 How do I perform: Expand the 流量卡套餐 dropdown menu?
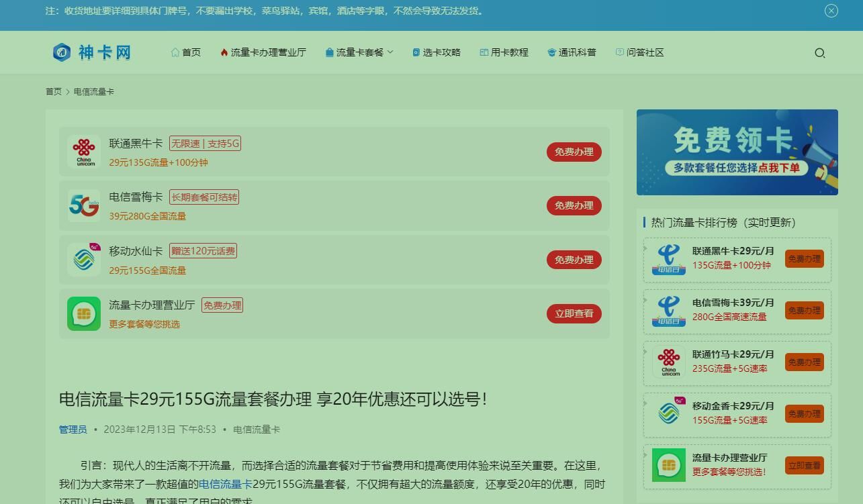click(359, 52)
